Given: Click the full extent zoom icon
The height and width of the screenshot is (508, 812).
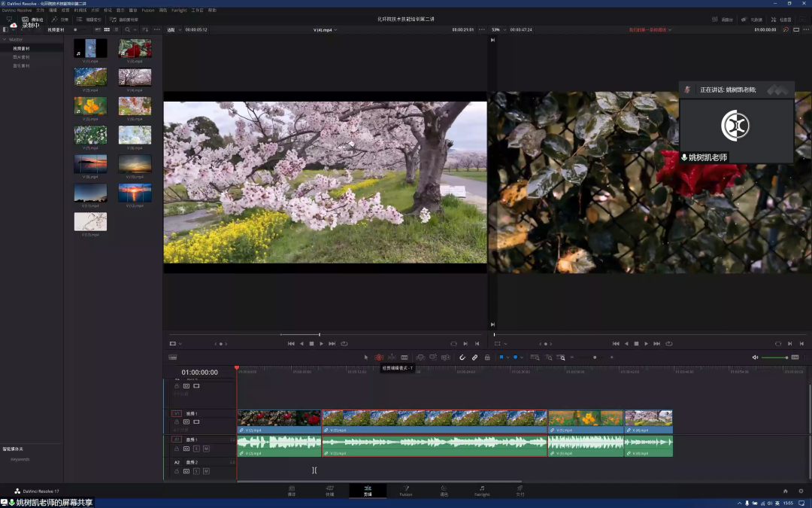Looking at the screenshot, I should click(x=535, y=357).
